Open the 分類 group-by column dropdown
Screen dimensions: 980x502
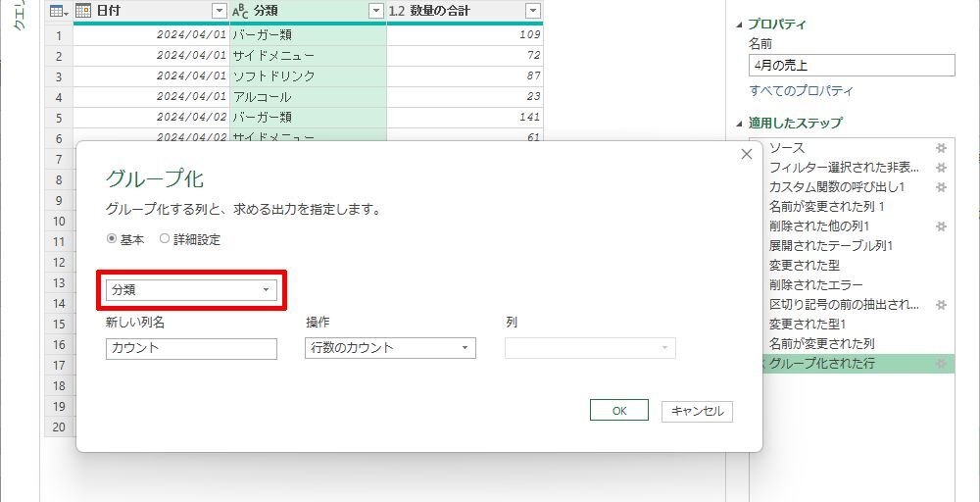click(191, 290)
